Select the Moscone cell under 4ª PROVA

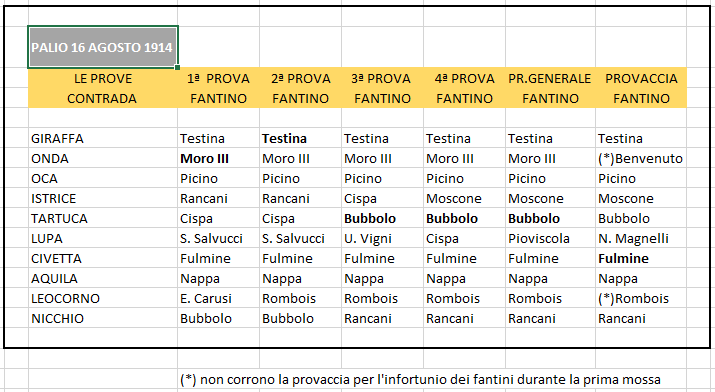tap(464, 198)
